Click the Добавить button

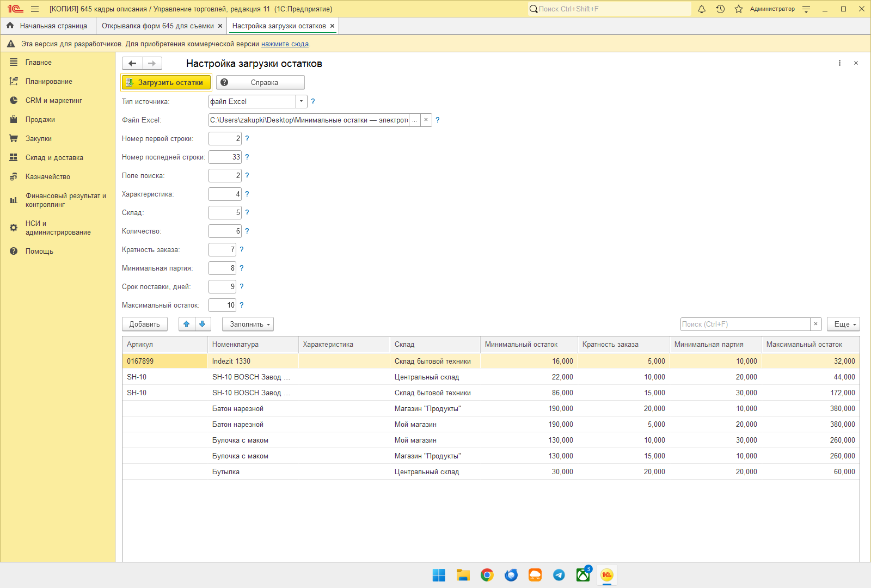tap(145, 324)
